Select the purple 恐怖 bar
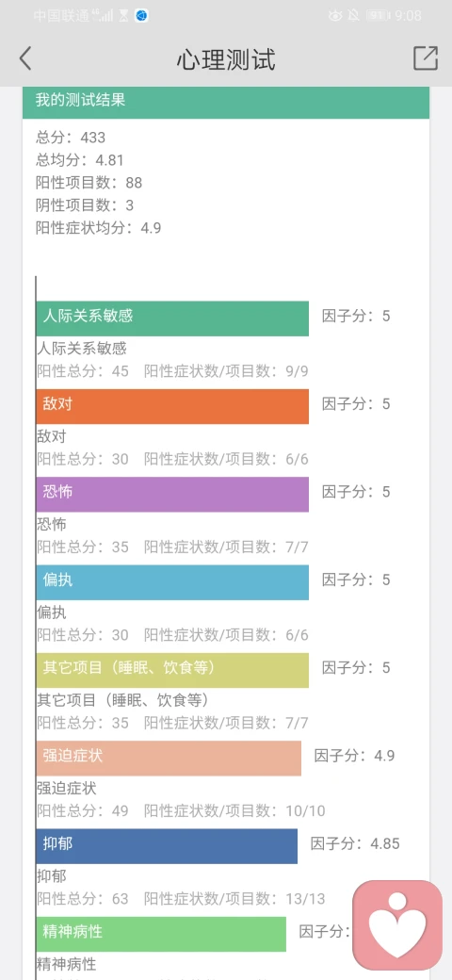The image size is (452, 980). tap(172, 495)
